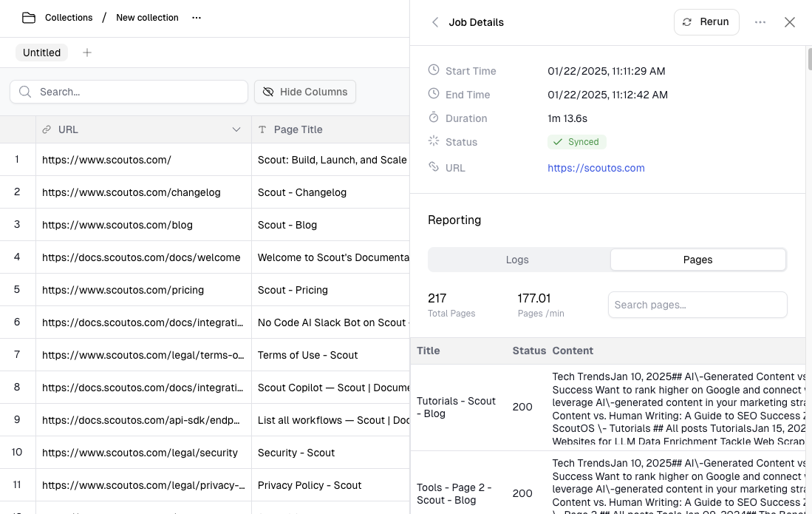Select the Untitled table tab
The height and width of the screenshot is (514, 812).
pyautogui.click(x=42, y=53)
